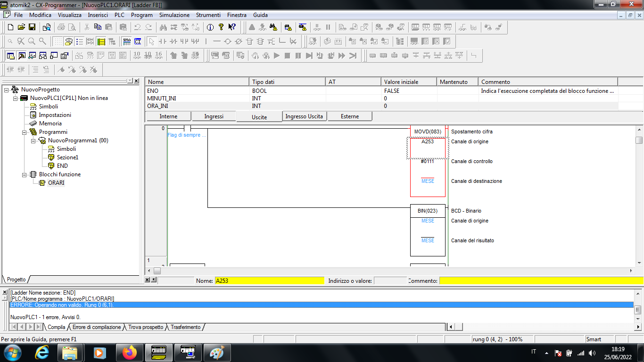Switch to the Ingressi variables tab
This screenshot has width=644, height=362.
click(214, 116)
